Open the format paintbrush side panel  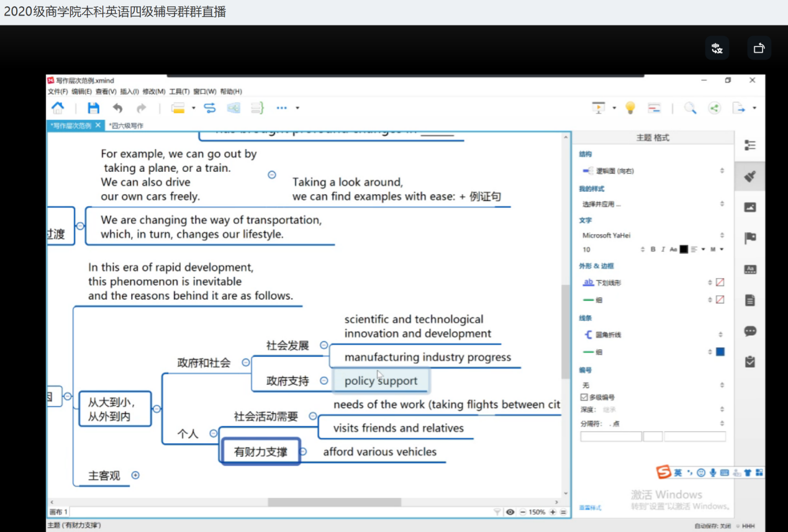click(x=750, y=177)
